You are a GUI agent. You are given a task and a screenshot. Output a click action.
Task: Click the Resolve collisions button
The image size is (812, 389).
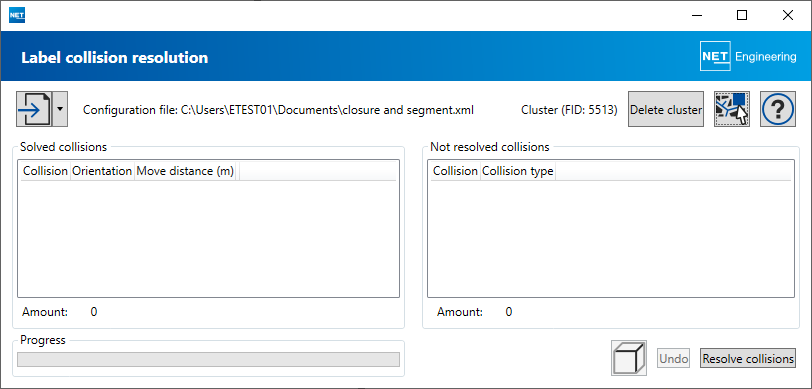[748, 358]
